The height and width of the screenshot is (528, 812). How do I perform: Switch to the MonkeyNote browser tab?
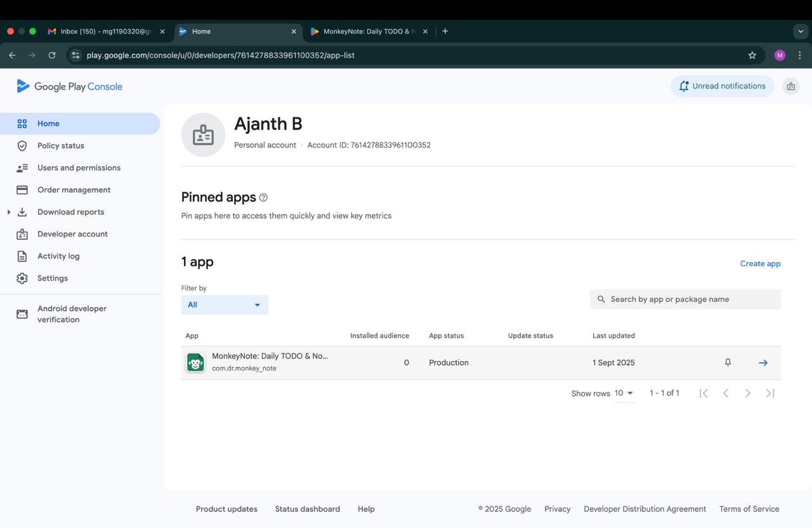(x=369, y=31)
